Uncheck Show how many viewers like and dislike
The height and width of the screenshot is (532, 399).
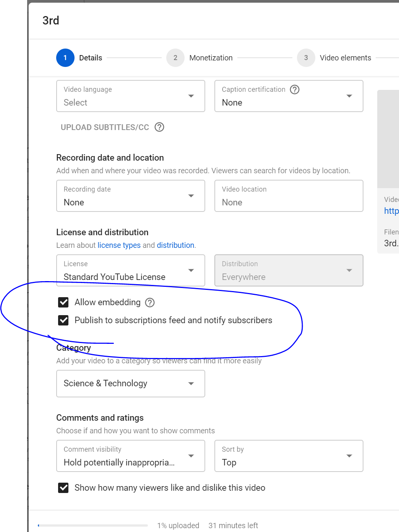click(x=63, y=488)
